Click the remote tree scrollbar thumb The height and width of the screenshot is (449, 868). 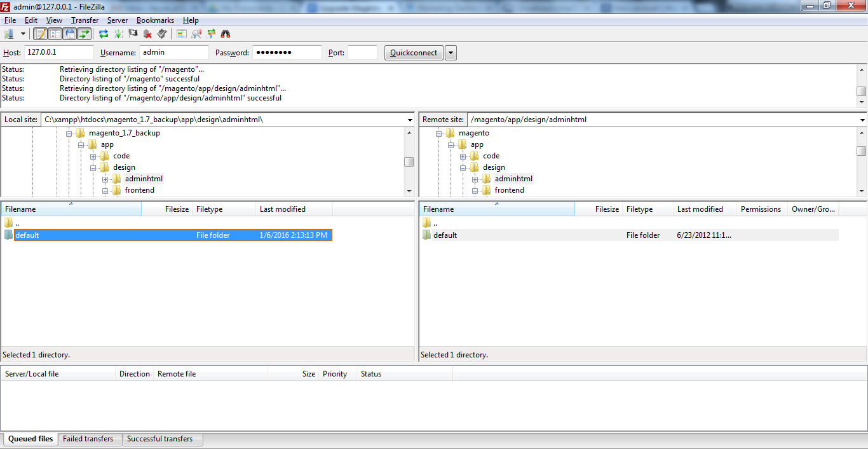coord(862,151)
